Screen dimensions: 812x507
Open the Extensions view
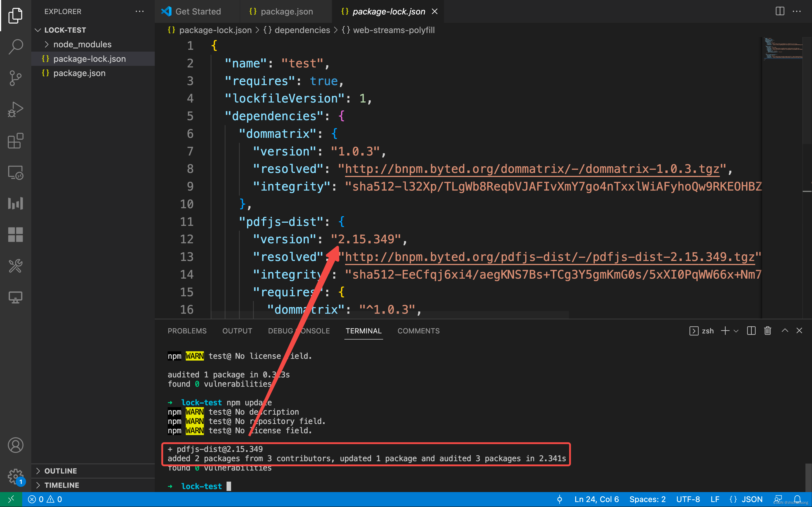[15, 141]
